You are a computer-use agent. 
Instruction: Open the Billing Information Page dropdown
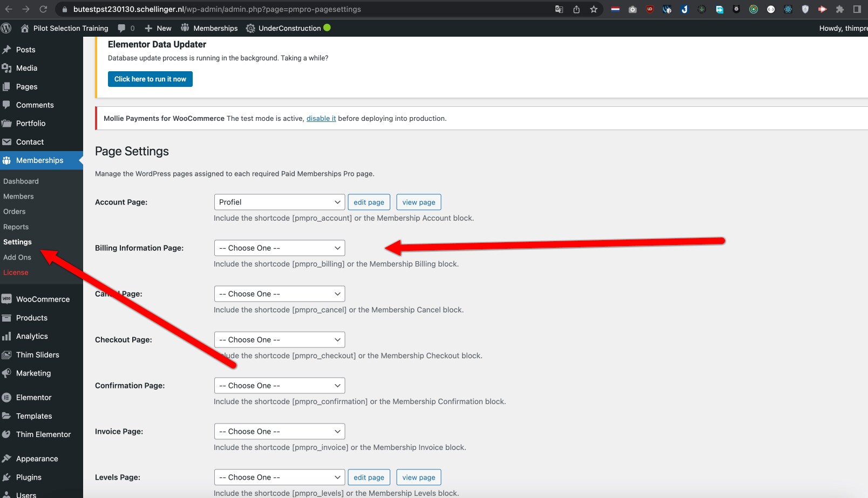(279, 248)
